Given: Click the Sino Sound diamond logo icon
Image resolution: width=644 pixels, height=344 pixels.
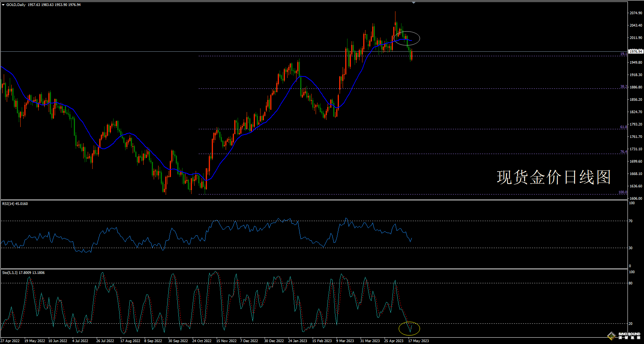Looking at the screenshot, I should click(x=612, y=335).
